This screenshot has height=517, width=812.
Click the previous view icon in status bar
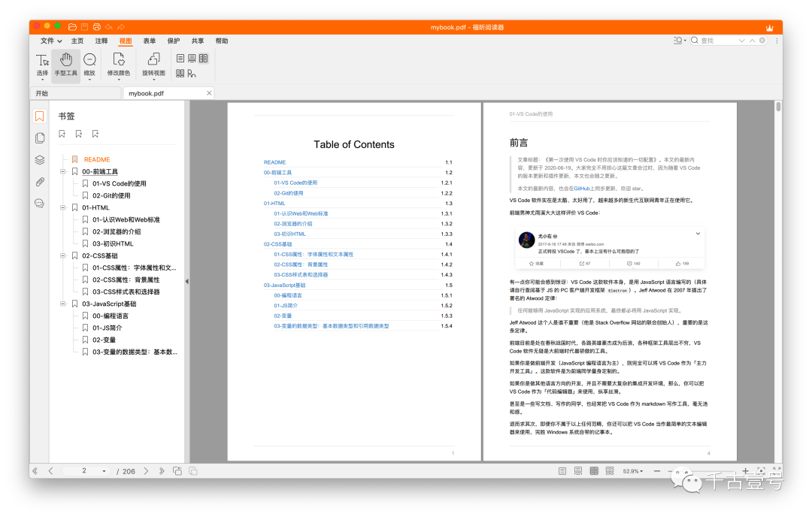[177, 471]
